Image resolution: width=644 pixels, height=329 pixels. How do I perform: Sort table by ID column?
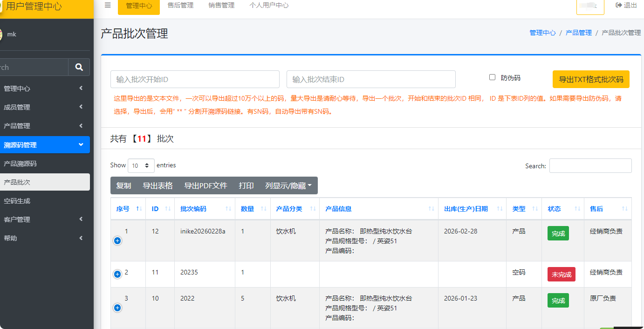point(160,209)
